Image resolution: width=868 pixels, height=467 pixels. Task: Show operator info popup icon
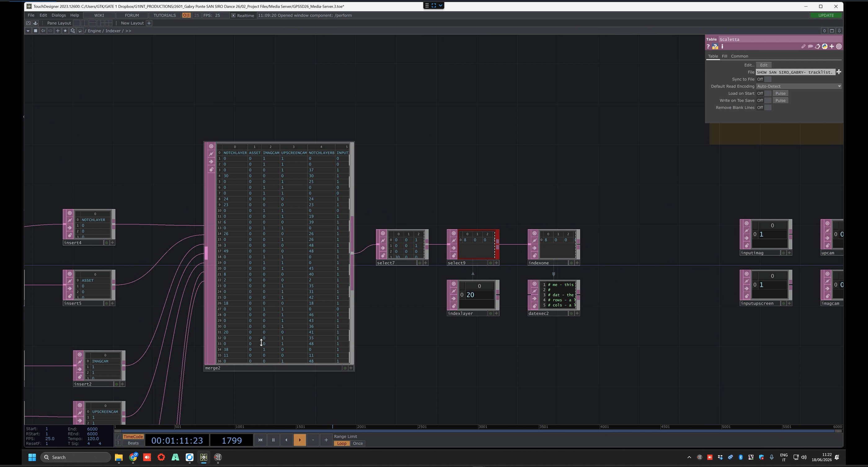(x=722, y=46)
